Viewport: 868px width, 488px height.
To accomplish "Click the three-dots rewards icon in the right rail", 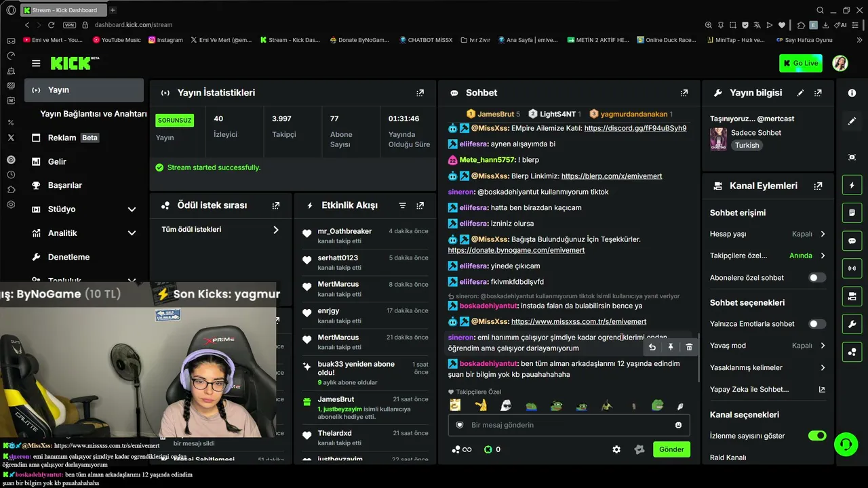I will click(852, 352).
